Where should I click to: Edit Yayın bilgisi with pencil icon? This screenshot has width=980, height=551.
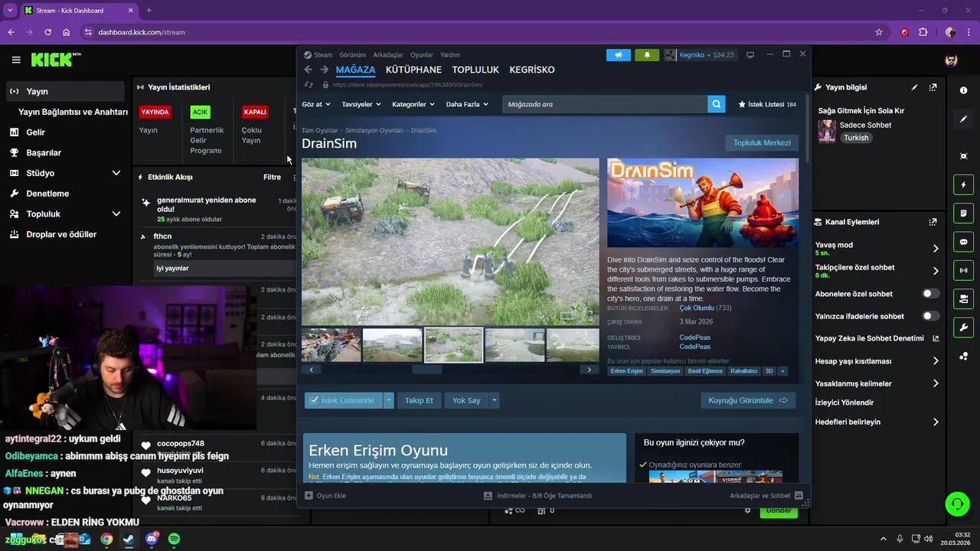(x=914, y=87)
